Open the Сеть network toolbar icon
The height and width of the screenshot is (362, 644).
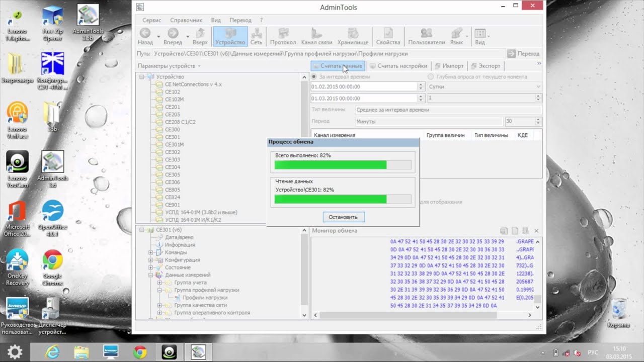tap(257, 36)
